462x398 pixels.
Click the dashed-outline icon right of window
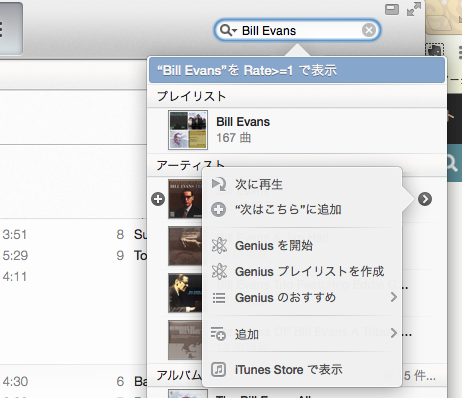click(x=435, y=50)
